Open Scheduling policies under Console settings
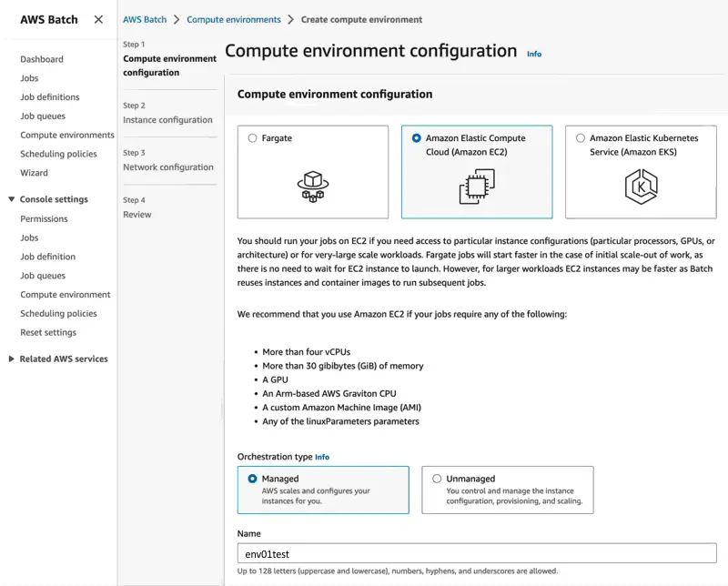The image size is (728, 586). pos(58,314)
